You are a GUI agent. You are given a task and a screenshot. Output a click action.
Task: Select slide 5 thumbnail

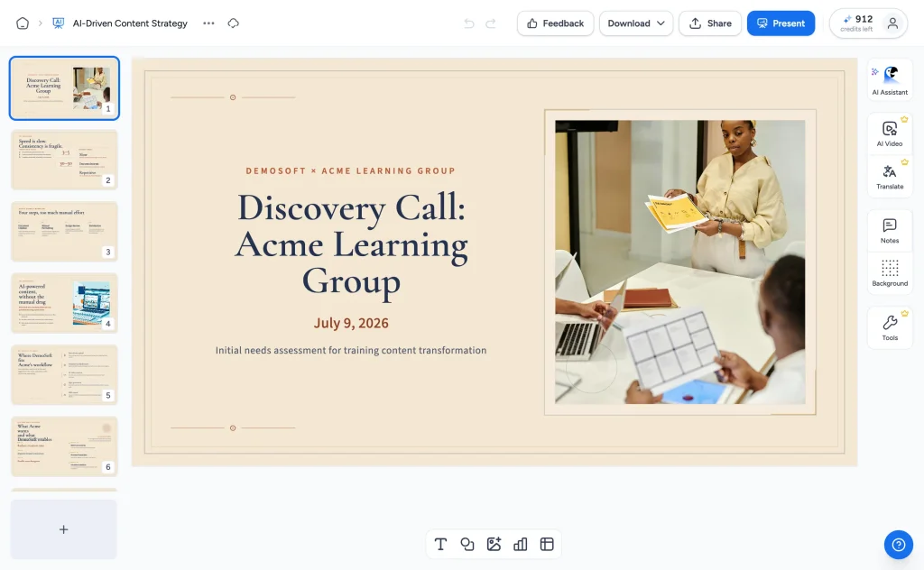64,374
